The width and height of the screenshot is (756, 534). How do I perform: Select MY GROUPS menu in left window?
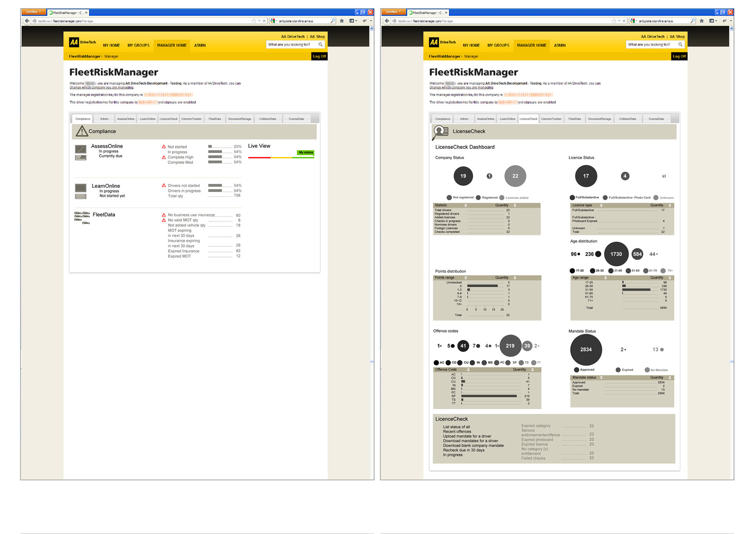coord(138,46)
